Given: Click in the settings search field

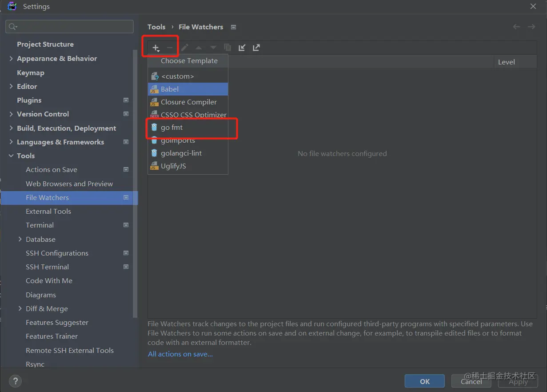Looking at the screenshot, I should pyautogui.click(x=70, y=27).
